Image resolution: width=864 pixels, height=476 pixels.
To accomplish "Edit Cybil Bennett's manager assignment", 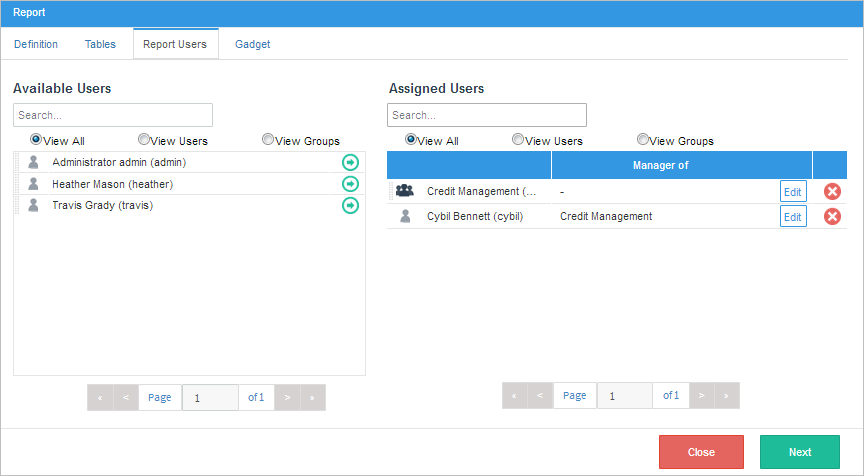I will point(792,217).
